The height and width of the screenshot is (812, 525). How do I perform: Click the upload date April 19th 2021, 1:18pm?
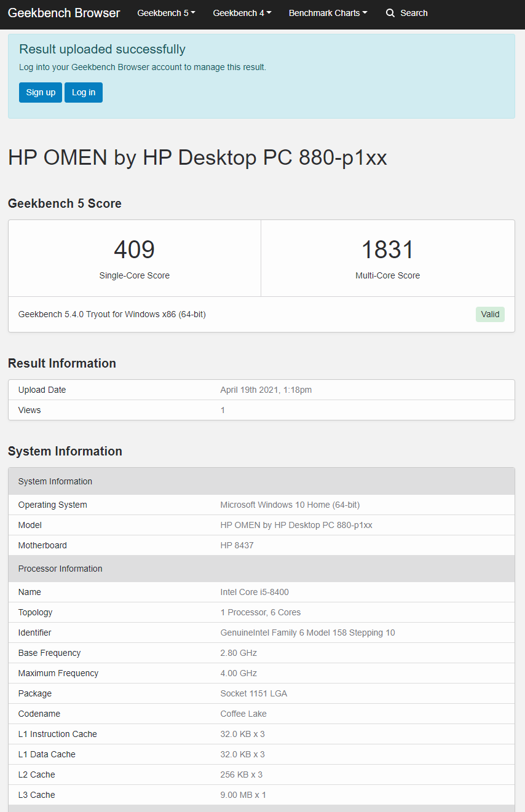(266, 390)
